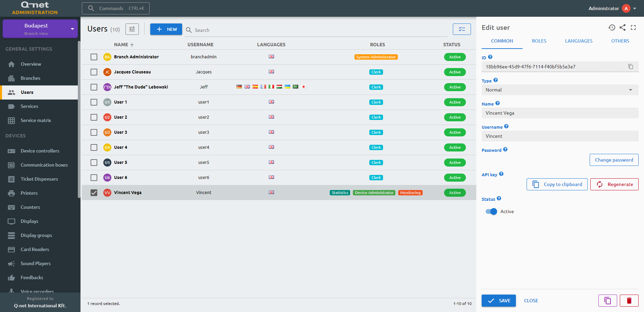Open Device controllers in the sidebar
The image size is (644, 312).
click(x=39, y=151)
